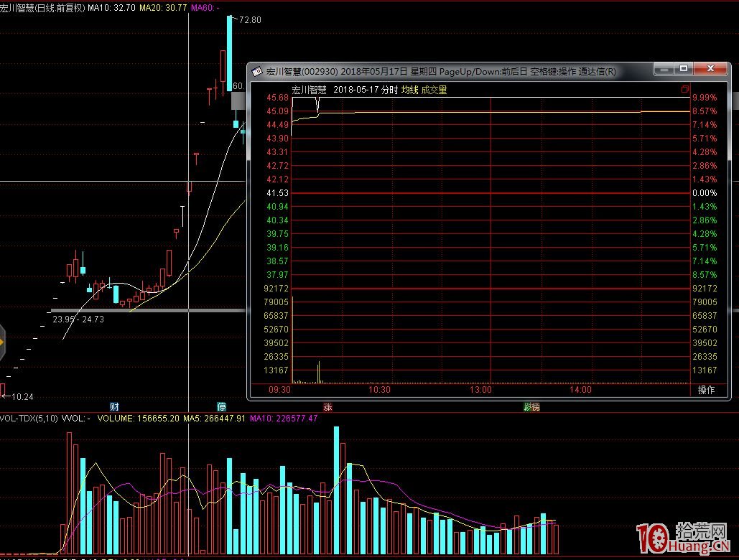Click the 2018-05-17 分时 header text

tap(366, 90)
